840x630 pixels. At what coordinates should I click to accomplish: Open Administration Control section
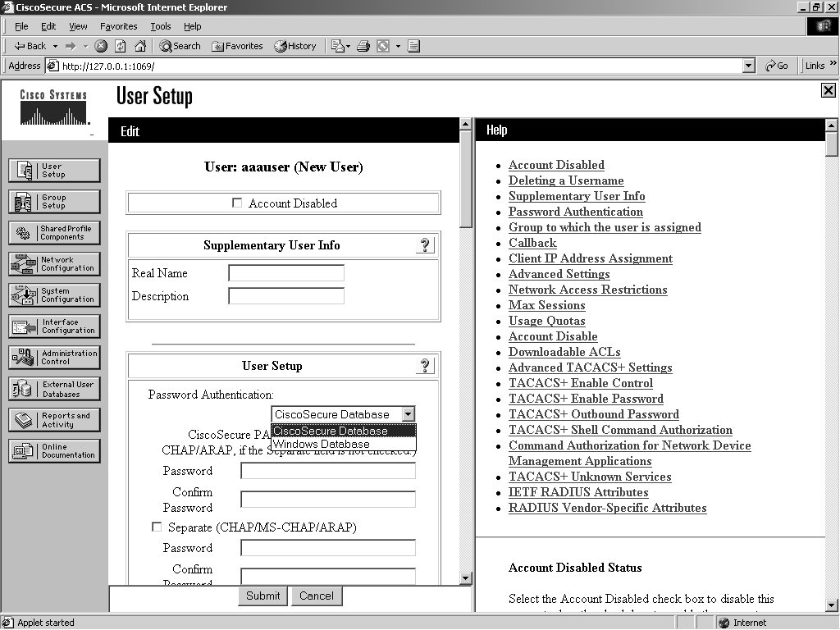pos(54,358)
